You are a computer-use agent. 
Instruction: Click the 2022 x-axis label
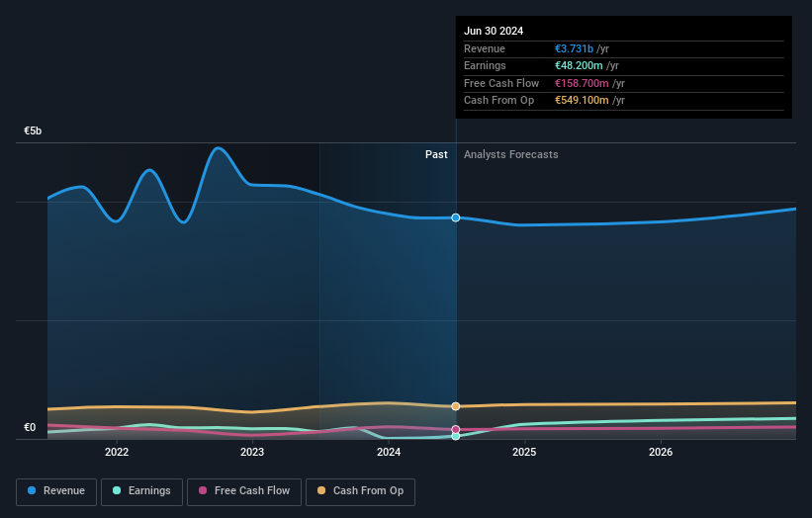tap(117, 452)
